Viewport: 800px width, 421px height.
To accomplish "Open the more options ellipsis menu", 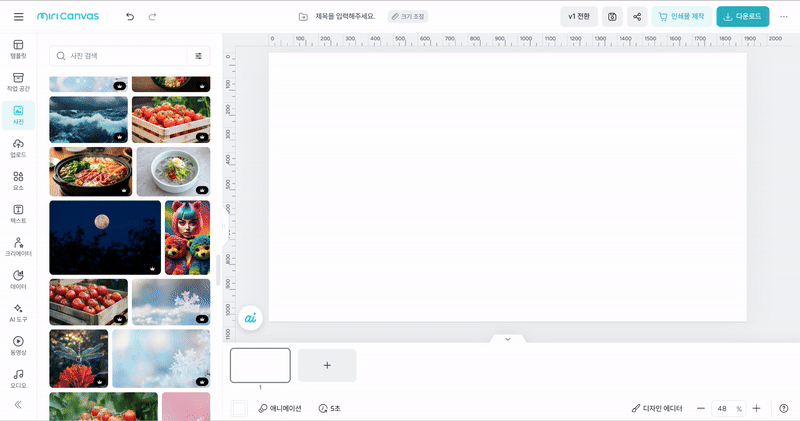I will click(784, 17).
